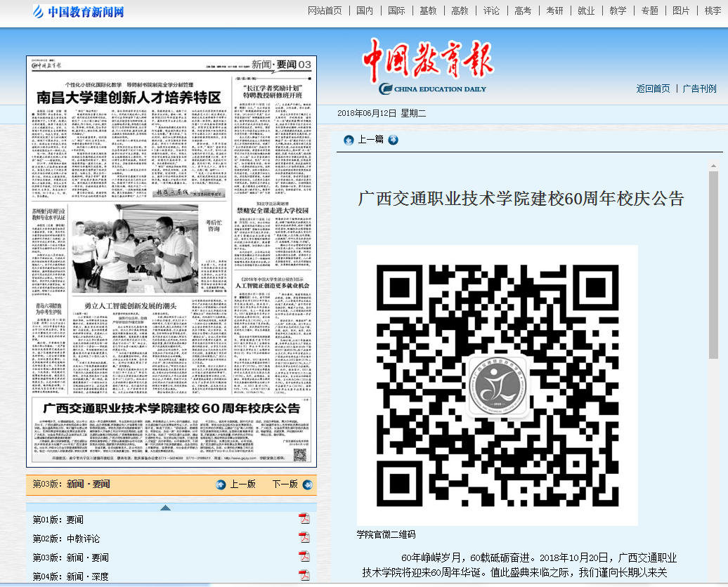Select the 评论 navigation item
This screenshot has width=728, height=587.
pos(491,11)
